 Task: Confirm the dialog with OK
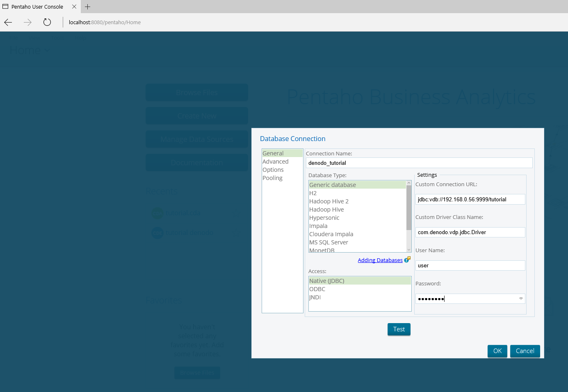tap(497, 351)
